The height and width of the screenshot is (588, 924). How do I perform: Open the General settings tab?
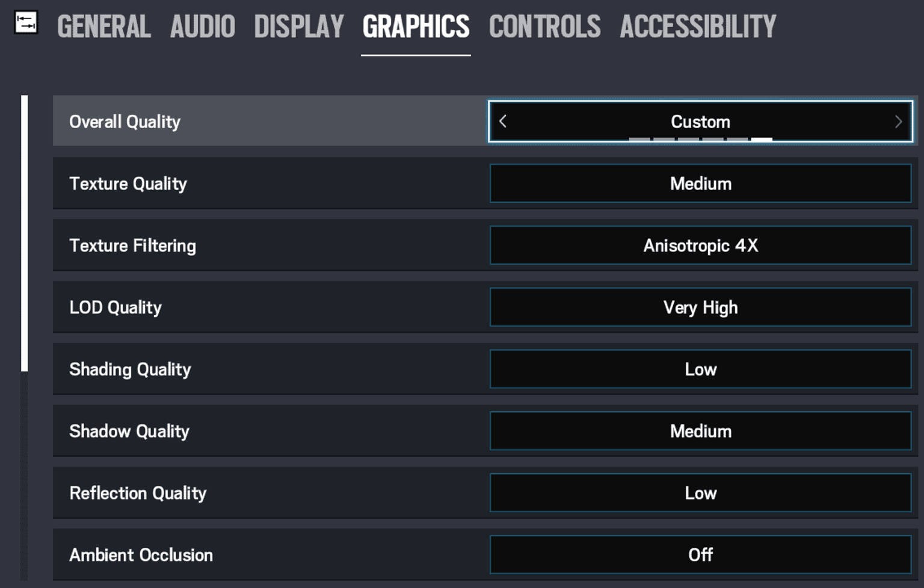point(103,27)
